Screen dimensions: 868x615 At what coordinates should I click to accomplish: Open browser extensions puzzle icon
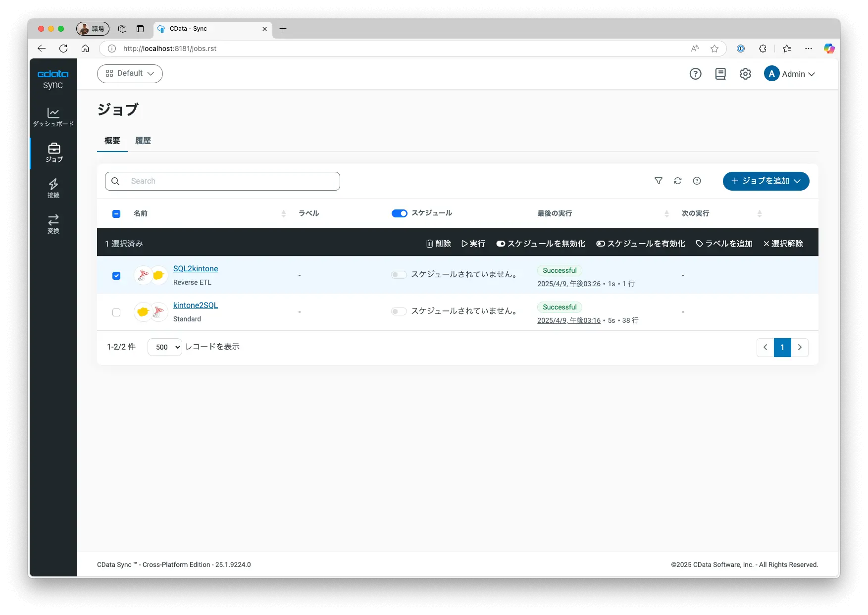coord(763,49)
